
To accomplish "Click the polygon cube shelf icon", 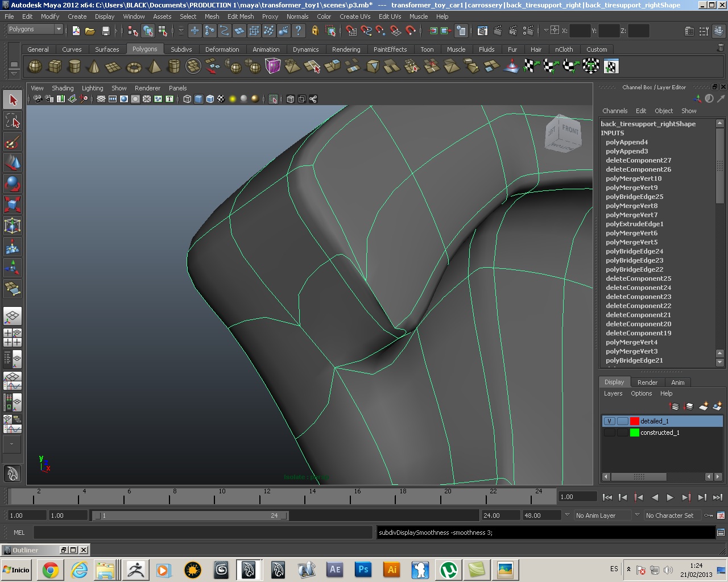I will (55, 67).
